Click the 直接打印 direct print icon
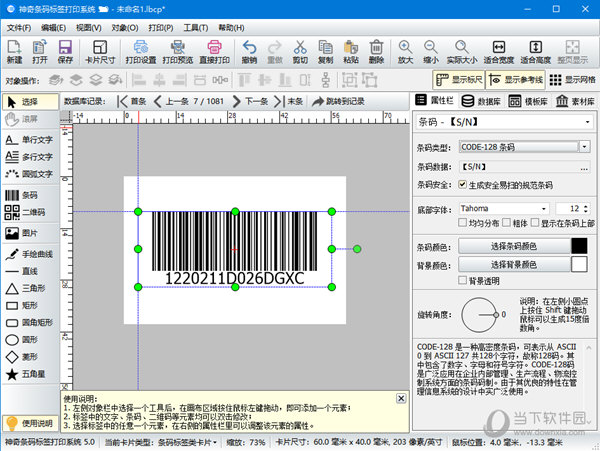600x451 pixels. (x=214, y=52)
